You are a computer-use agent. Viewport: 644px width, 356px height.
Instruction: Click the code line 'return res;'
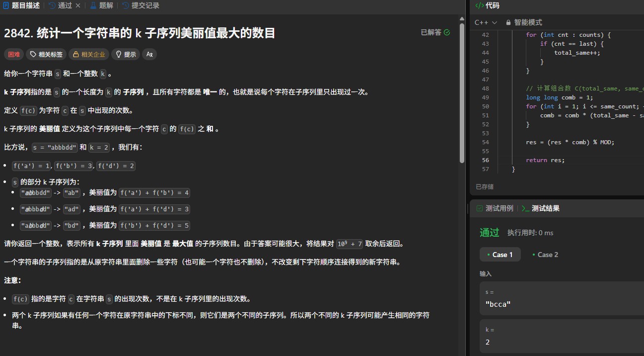coord(545,160)
